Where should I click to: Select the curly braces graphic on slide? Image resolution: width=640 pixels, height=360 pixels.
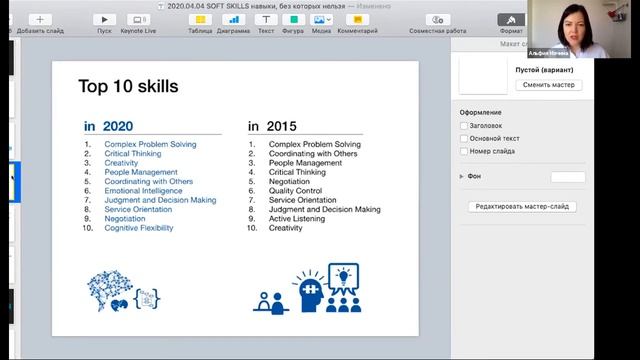point(146,298)
